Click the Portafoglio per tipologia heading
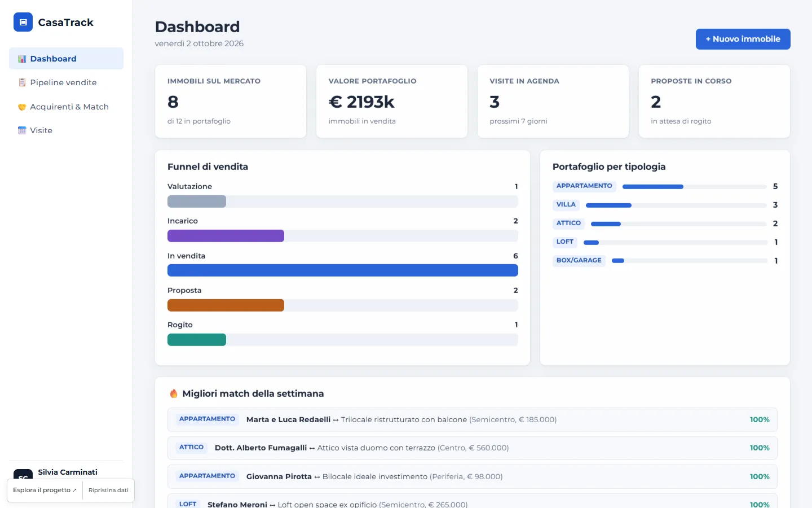The width and height of the screenshot is (812, 508). coord(609,167)
